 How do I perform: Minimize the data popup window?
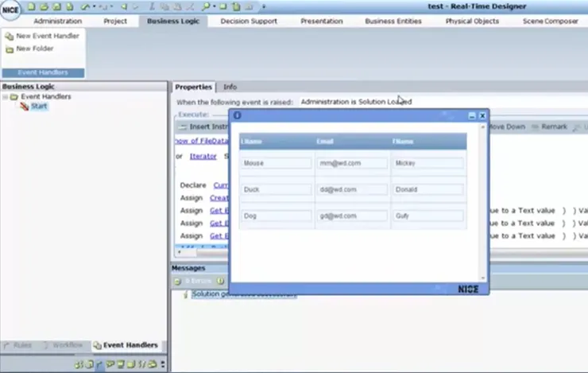(472, 115)
